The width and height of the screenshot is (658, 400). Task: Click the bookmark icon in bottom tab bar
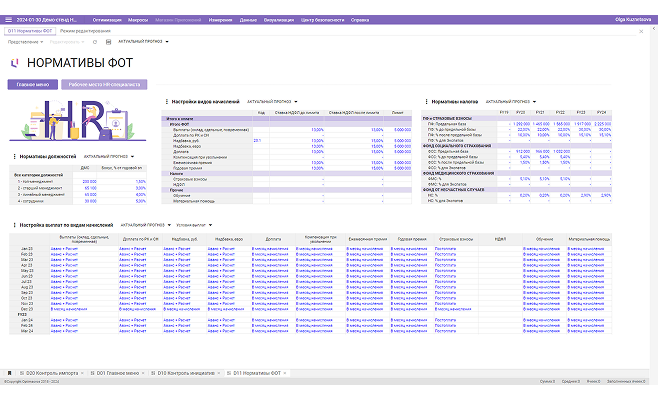click(9, 373)
